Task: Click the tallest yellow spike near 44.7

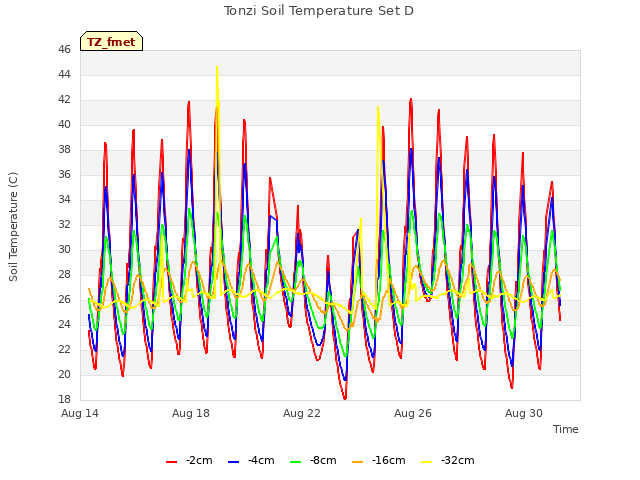Action: click(x=217, y=67)
